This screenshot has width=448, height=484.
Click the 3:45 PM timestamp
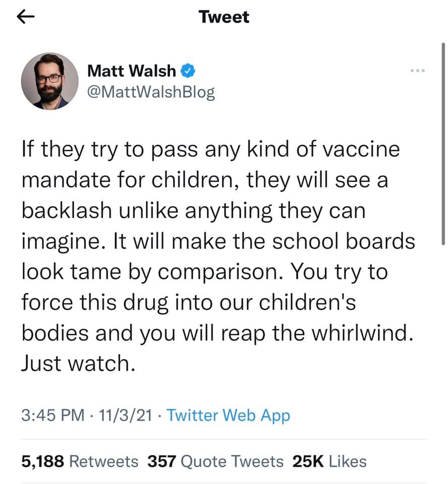pos(52,415)
